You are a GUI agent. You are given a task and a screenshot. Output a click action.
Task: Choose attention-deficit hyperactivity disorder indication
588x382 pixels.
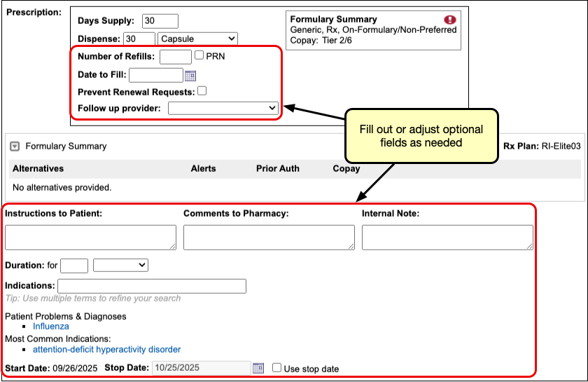coord(106,349)
